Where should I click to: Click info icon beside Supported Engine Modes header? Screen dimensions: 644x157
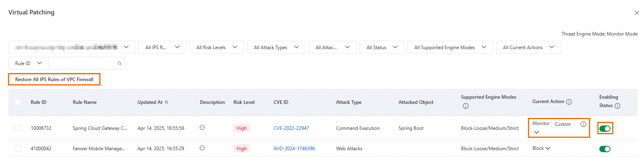pyautogui.click(x=465, y=106)
